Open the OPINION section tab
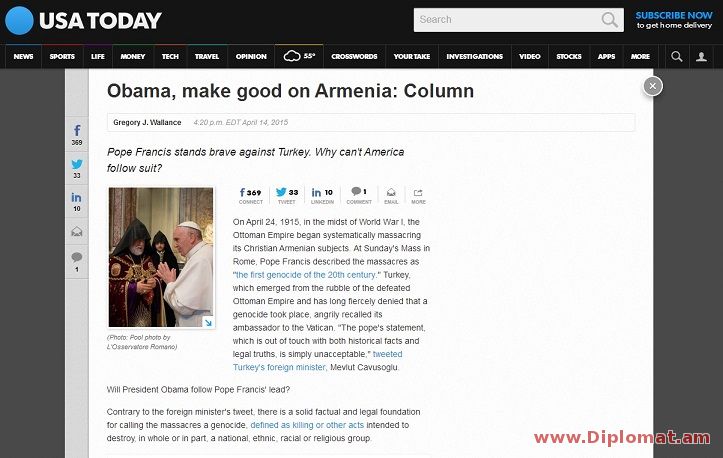The width and height of the screenshot is (723, 458). (251, 56)
